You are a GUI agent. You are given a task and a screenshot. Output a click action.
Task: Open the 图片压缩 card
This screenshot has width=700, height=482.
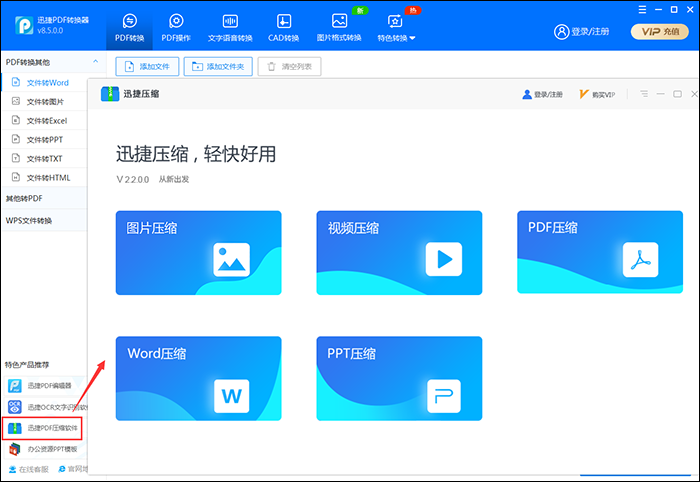(x=199, y=253)
